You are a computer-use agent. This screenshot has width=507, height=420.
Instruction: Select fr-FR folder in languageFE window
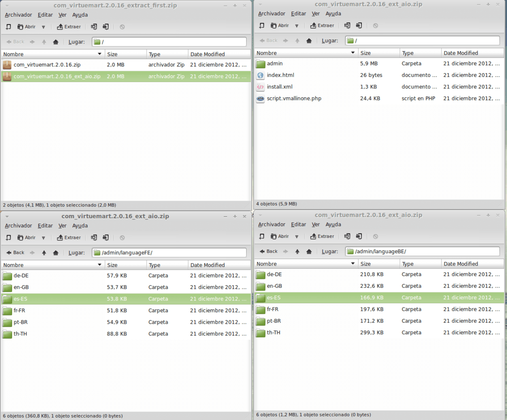[x=126, y=310]
